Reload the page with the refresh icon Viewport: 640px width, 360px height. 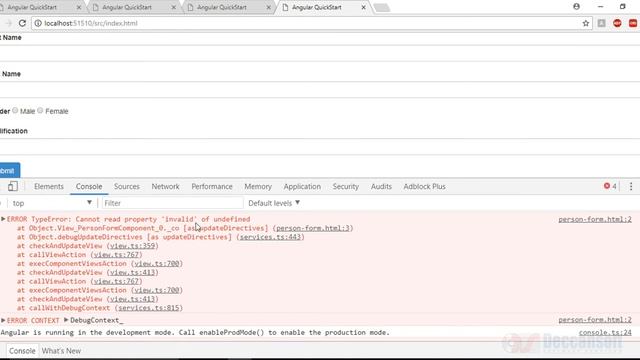(22, 23)
